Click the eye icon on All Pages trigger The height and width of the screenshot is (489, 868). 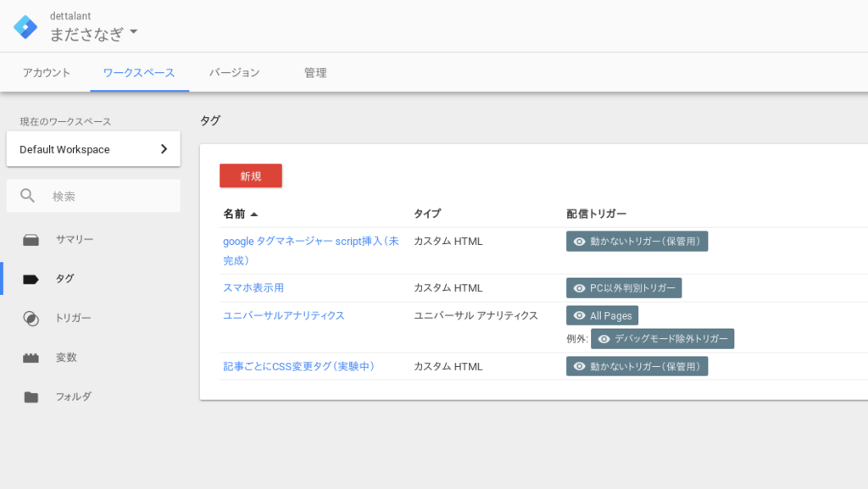coord(580,315)
